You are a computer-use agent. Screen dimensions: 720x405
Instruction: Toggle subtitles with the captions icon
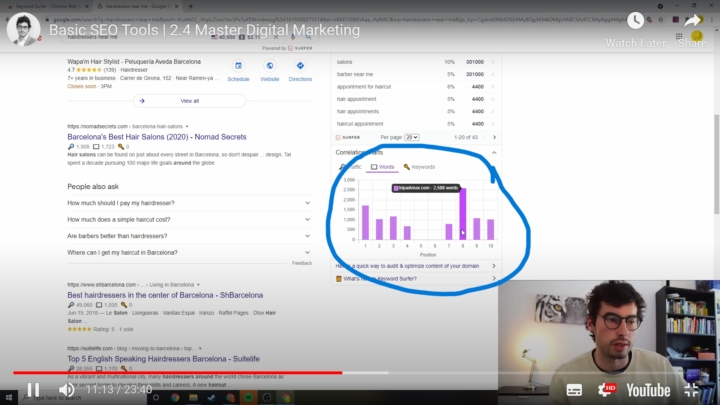[574, 390]
